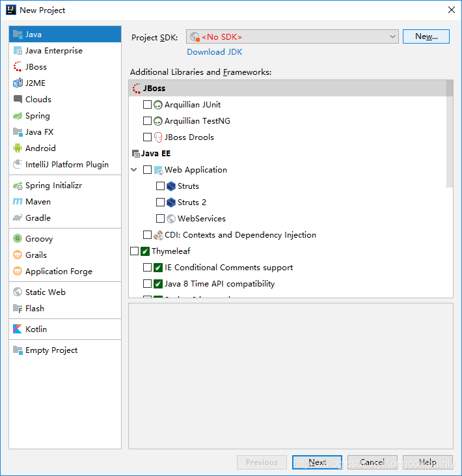Collapse the Web Application tree node
The height and width of the screenshot is (476, 462).
[x=134, y=170]
